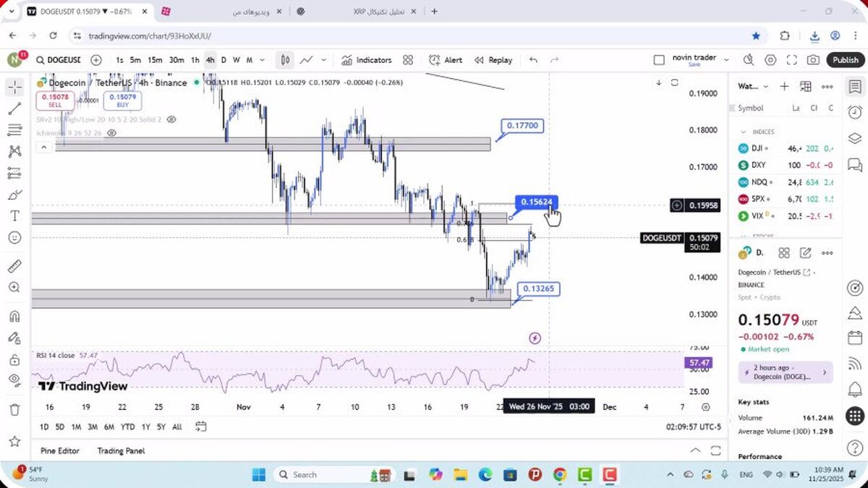The height and width of the screenshot is (488, 868).
Task: Select the ruler measure tool
Action: point(14,266)
